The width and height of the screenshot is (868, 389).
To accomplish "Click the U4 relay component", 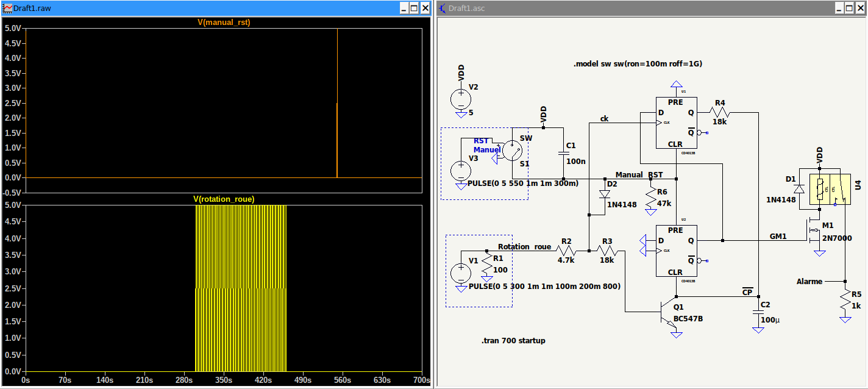I will [x=830, y=189].
